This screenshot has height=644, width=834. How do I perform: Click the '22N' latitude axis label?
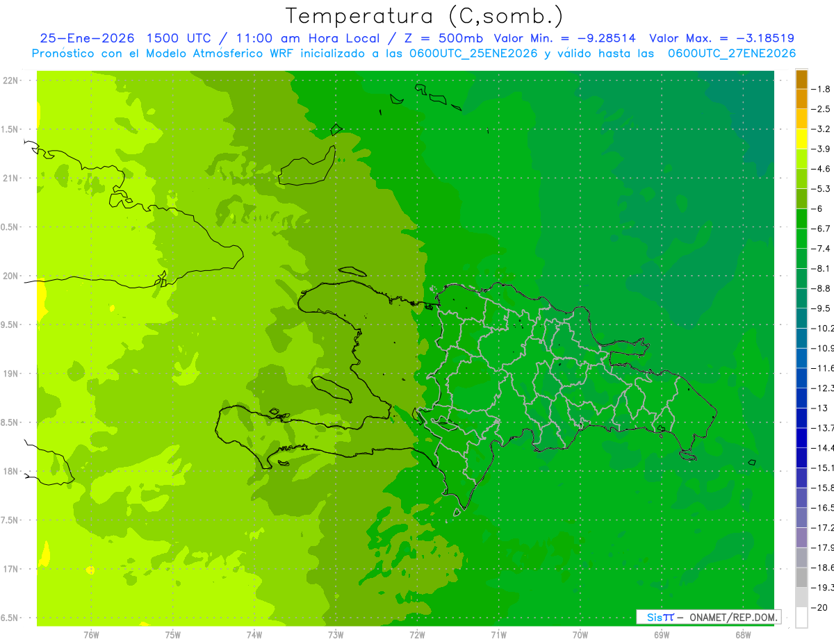coord(11,81)
